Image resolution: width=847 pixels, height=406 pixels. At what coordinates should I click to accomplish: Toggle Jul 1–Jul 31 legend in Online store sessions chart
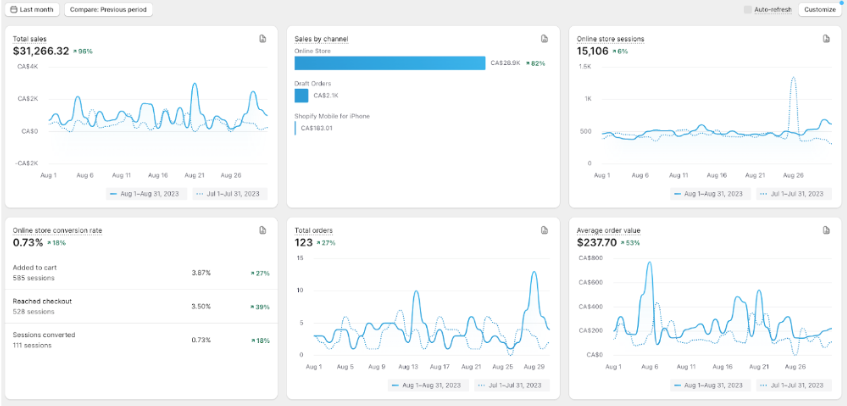[x=794, y=194]
